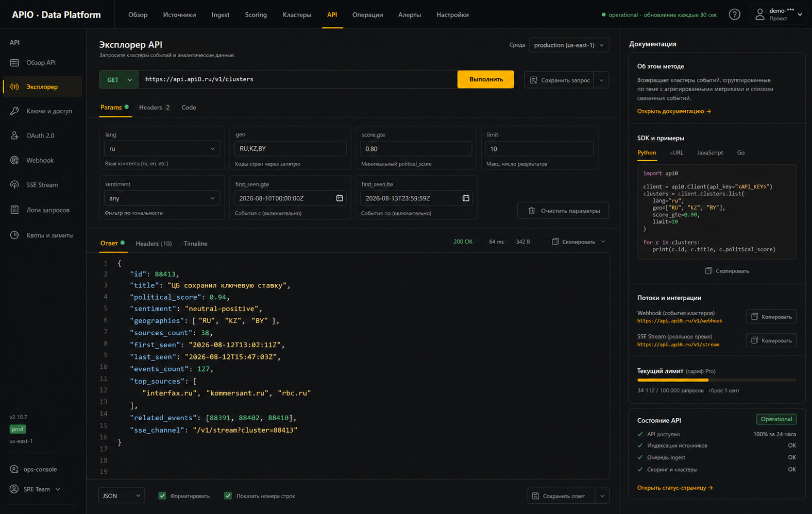The width and height of the screenshot is (812, 514).
Task: Switch to the Code tab
Action: coord(189,108)
